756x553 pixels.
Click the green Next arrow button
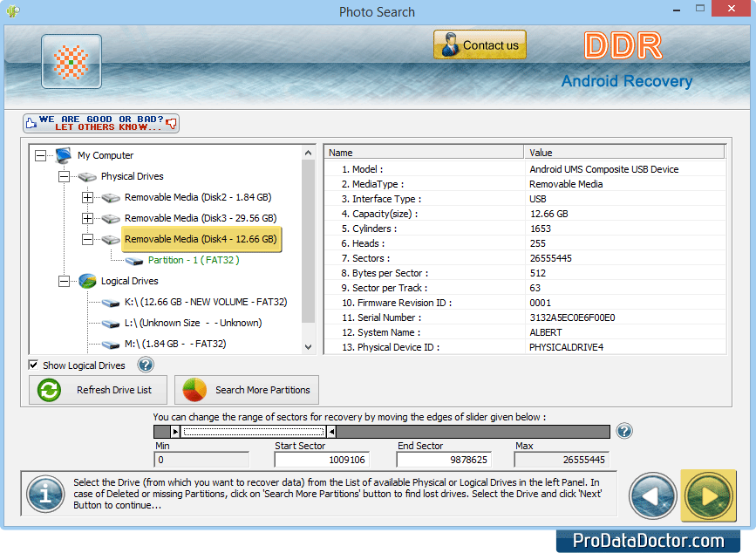tap(708, 495)
